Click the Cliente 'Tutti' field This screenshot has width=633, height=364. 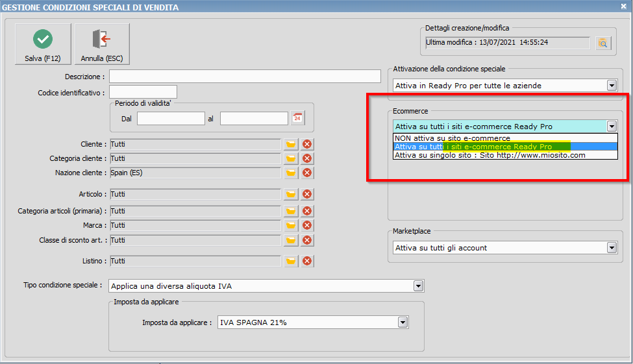pyautogui.click(x=195, y=144)
